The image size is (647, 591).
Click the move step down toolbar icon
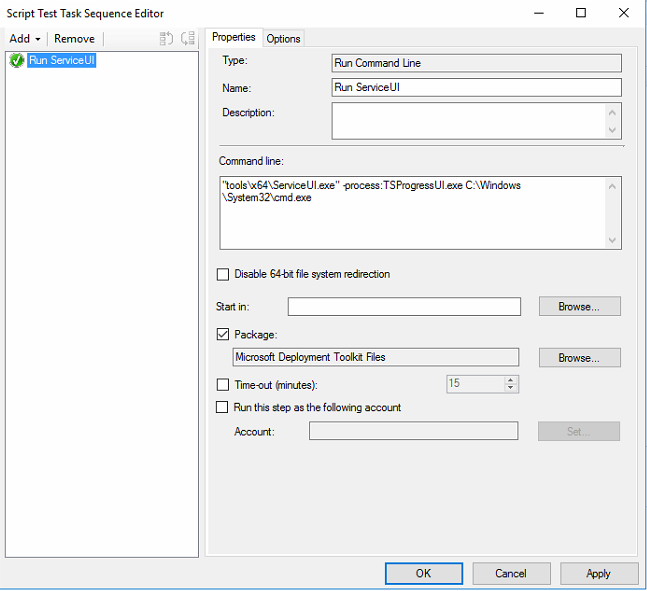187,39
